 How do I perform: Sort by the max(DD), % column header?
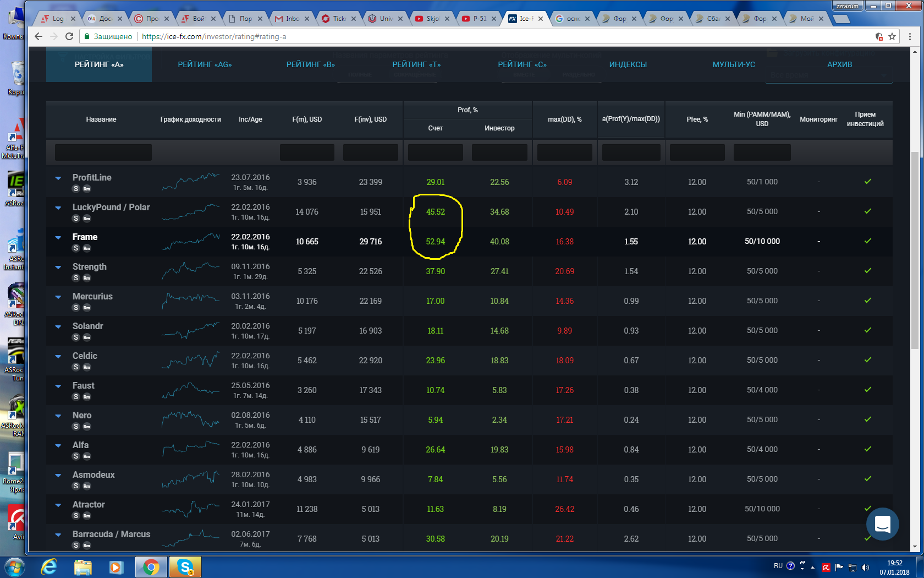coord(564,119)
